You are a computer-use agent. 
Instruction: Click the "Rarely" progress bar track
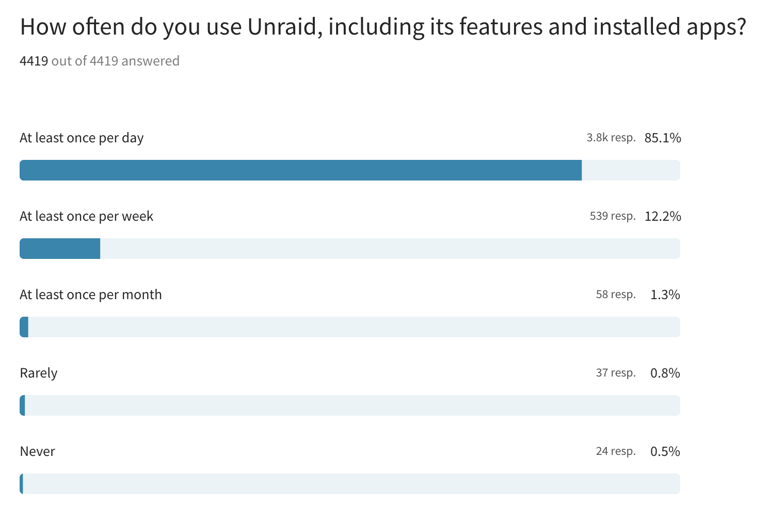350,405
